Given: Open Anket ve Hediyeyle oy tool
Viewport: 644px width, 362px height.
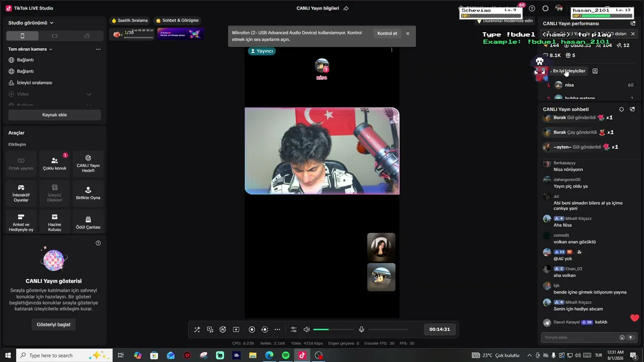Looking at the screenshot, I should point(21,222).
